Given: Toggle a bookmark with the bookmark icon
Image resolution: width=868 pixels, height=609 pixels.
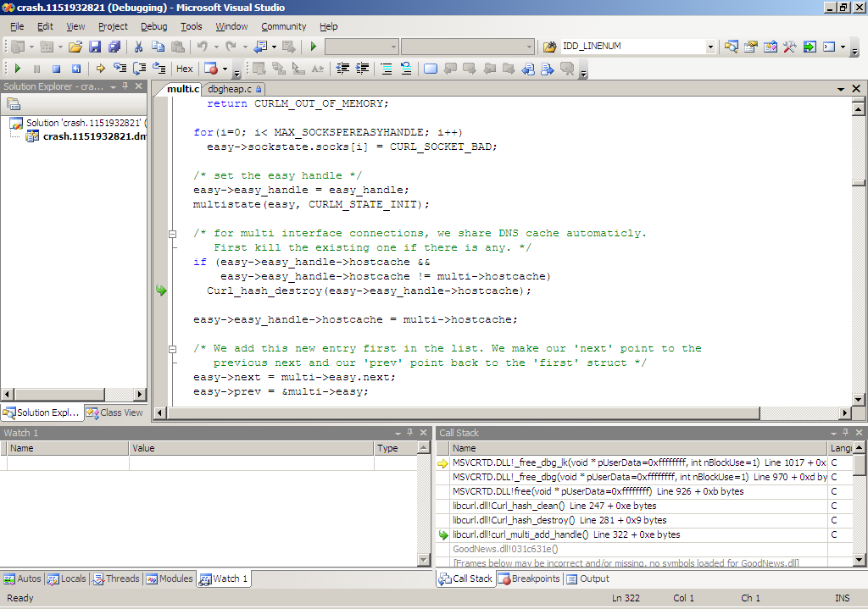Looking at the screenshot, I should coord(430,69).
